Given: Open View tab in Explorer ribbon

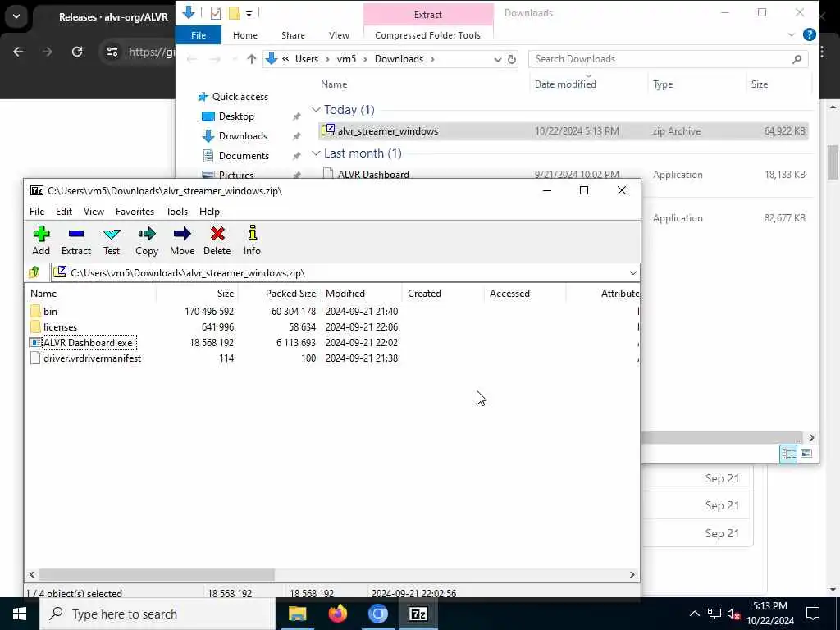Looking at the screenshot, I should pyautogui.click(x=339, y=35).
